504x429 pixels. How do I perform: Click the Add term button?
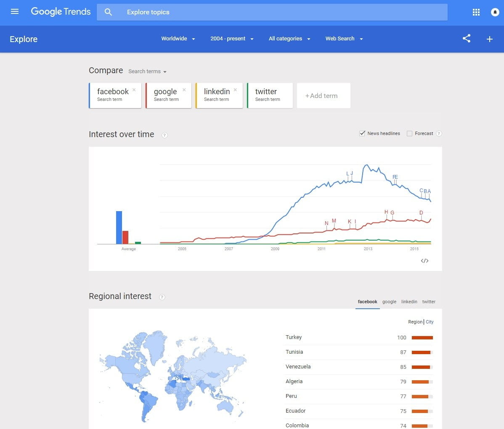324,95
